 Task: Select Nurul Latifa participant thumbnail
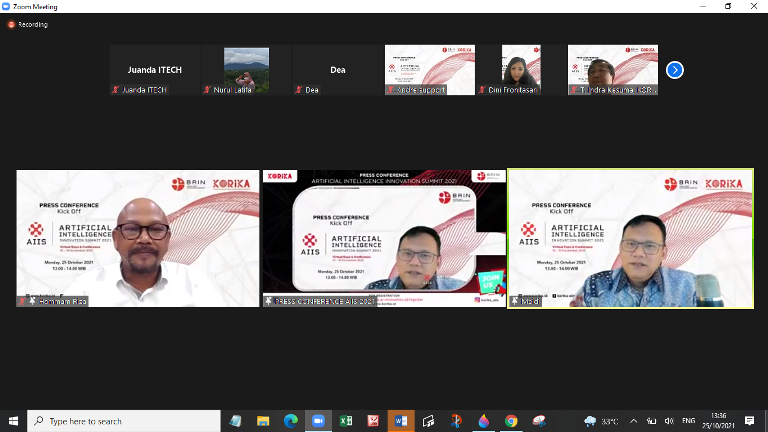pos(246,70)
